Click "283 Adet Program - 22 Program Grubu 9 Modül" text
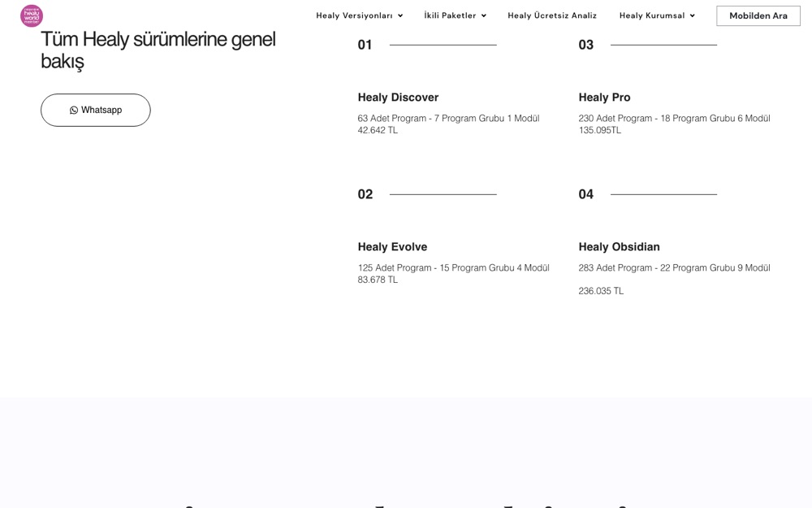Image resolution: width=812 pixels, height=508 pixels. click(x=674, y=267)
